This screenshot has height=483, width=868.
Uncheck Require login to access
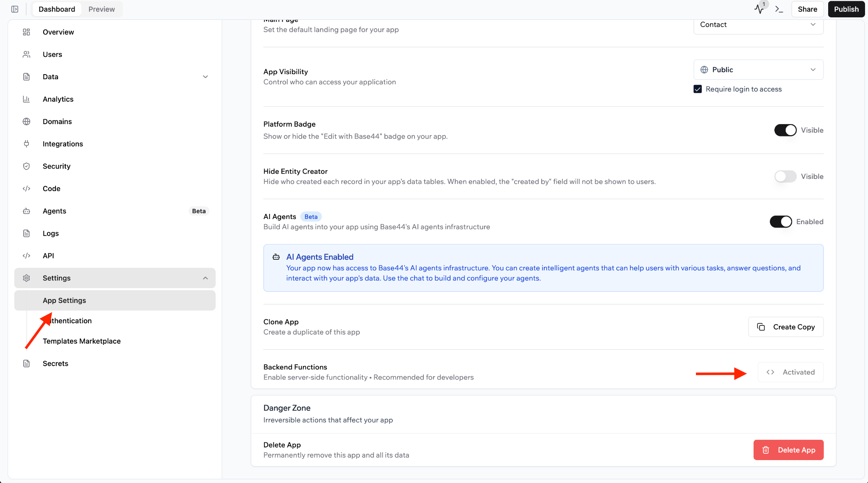click(698, 89)
